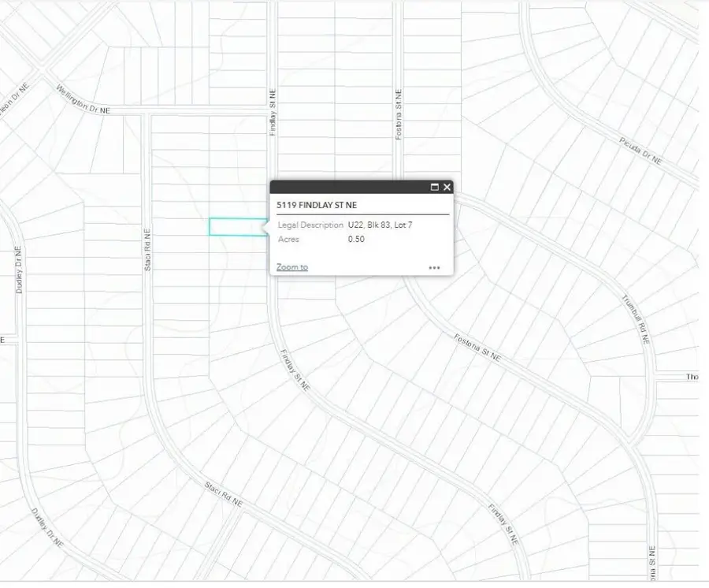Maximize the parcel info popup
This screenshot has width=709, height=588.
434,187
